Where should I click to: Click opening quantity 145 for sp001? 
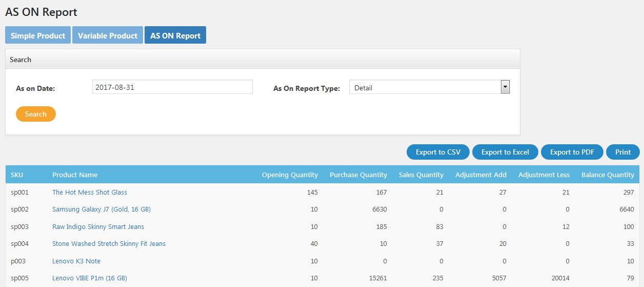[x=312, y=192]
